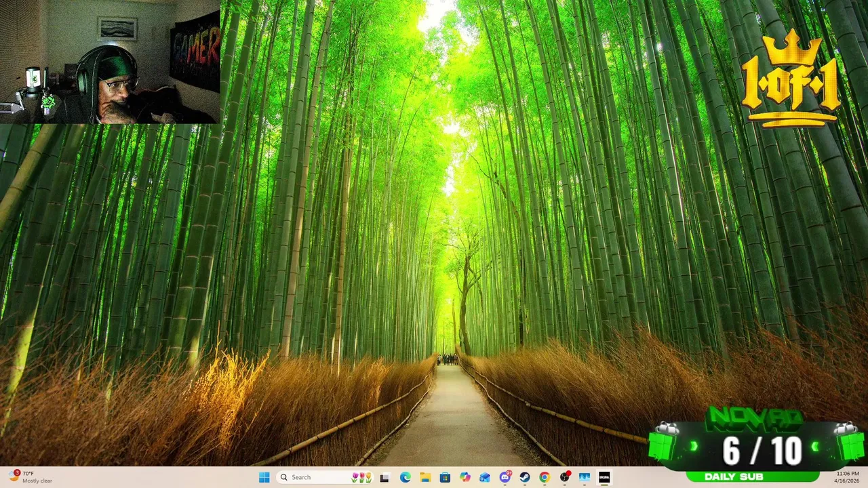Open Task View in the taskbar
Viewport: 868px width, 488px height.
tap(384, 477)
